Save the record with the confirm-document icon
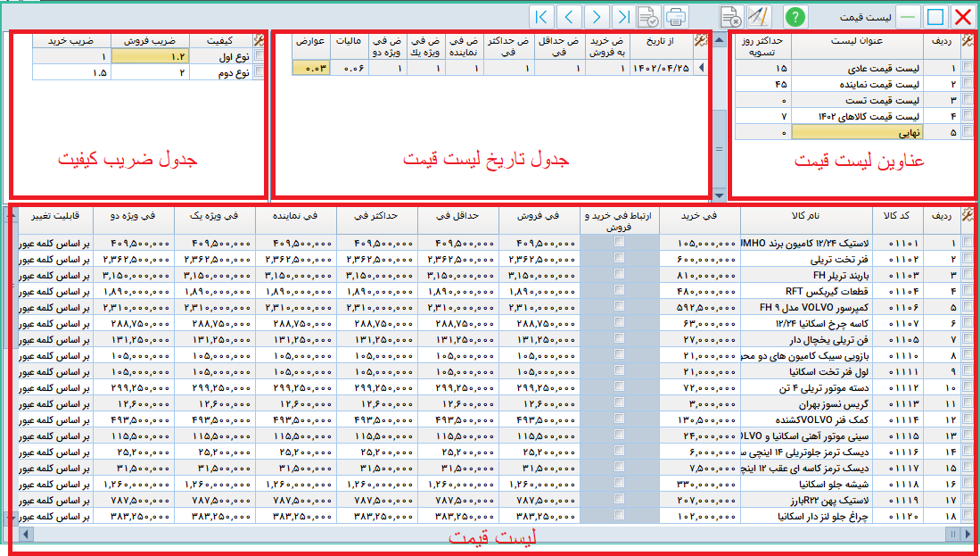Screen dimensions: 980x556 tap(648, 14)
